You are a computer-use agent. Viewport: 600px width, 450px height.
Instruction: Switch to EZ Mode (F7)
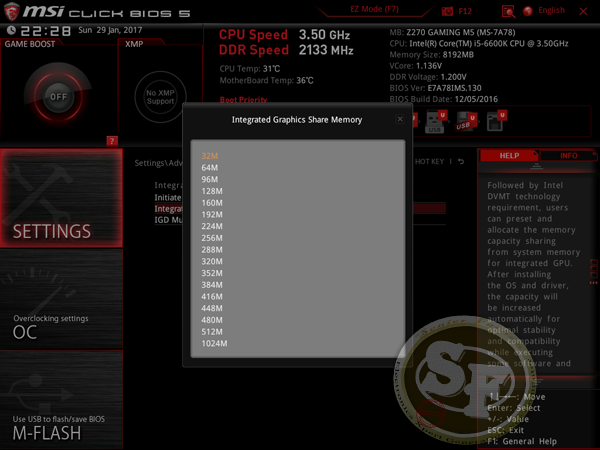pos(374,9)
